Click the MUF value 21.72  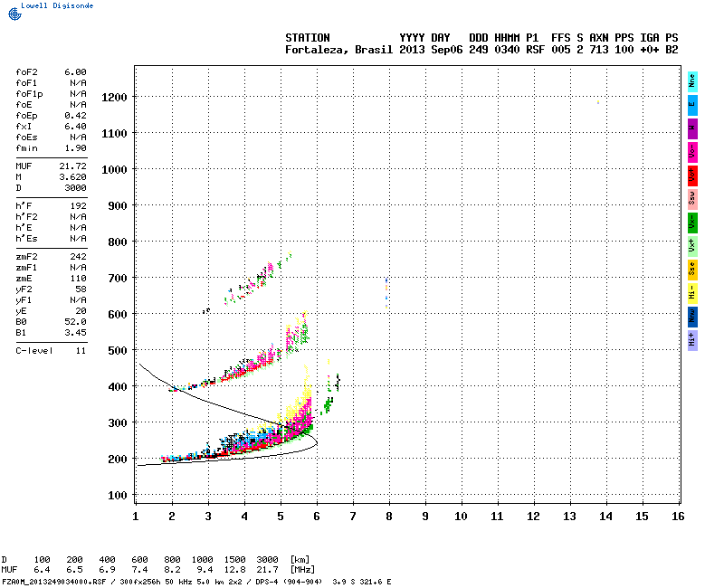[73, 166]
